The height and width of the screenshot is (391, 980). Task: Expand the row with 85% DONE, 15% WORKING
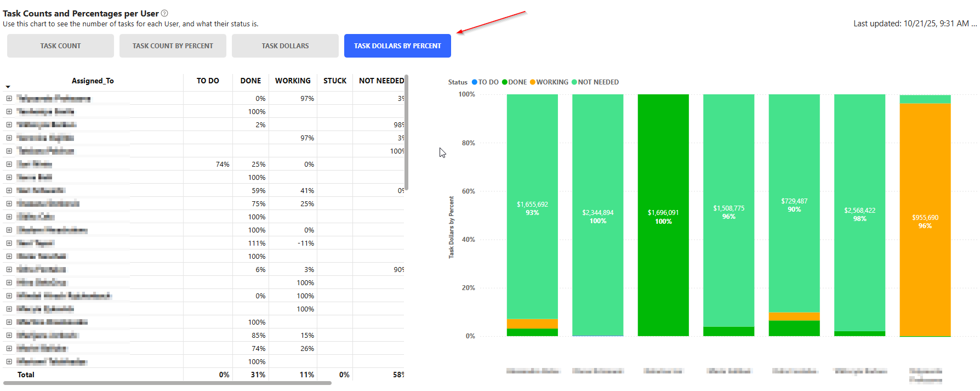[x=9, y=335]
